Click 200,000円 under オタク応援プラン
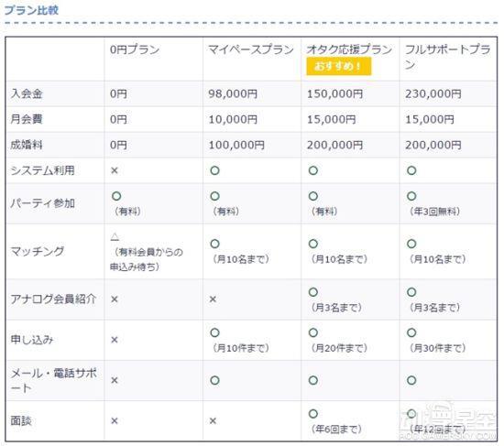This screenshot has height=446, width=504. [x=334, y=145]
